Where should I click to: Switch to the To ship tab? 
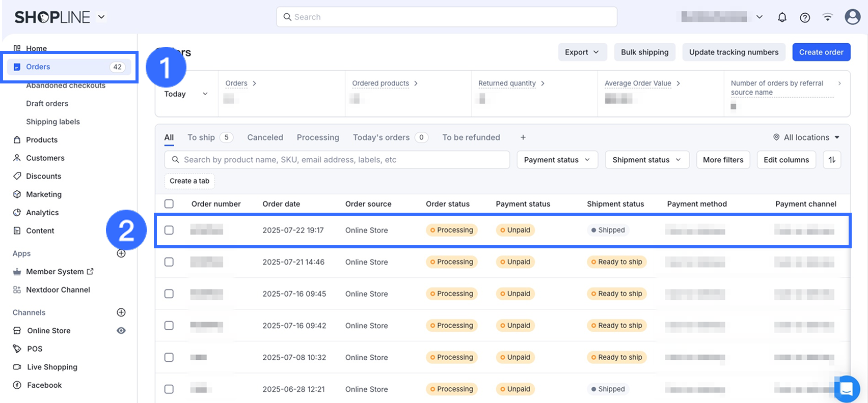pos(201,137)
